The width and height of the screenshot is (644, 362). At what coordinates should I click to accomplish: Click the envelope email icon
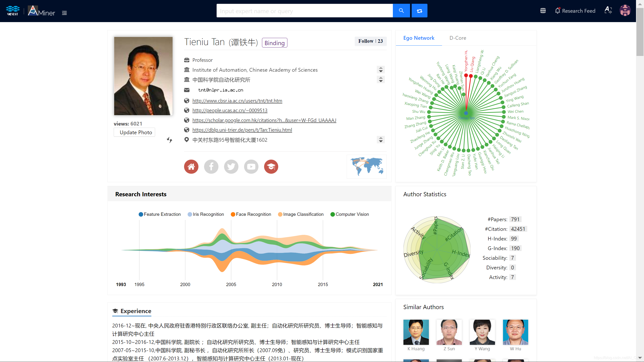coord(186,90)
